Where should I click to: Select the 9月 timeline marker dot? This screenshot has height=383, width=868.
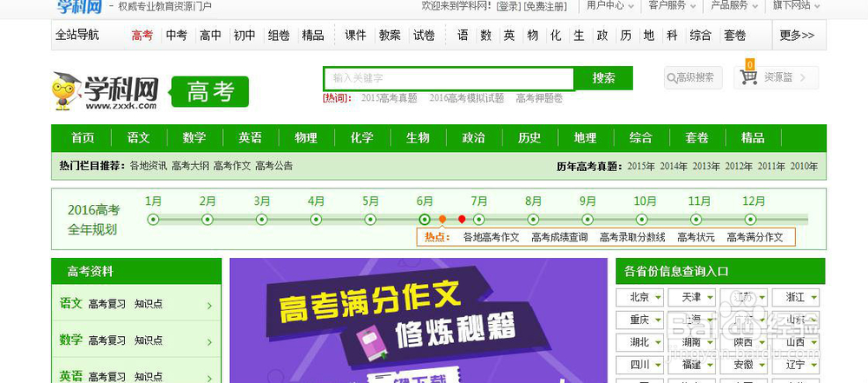588,220
